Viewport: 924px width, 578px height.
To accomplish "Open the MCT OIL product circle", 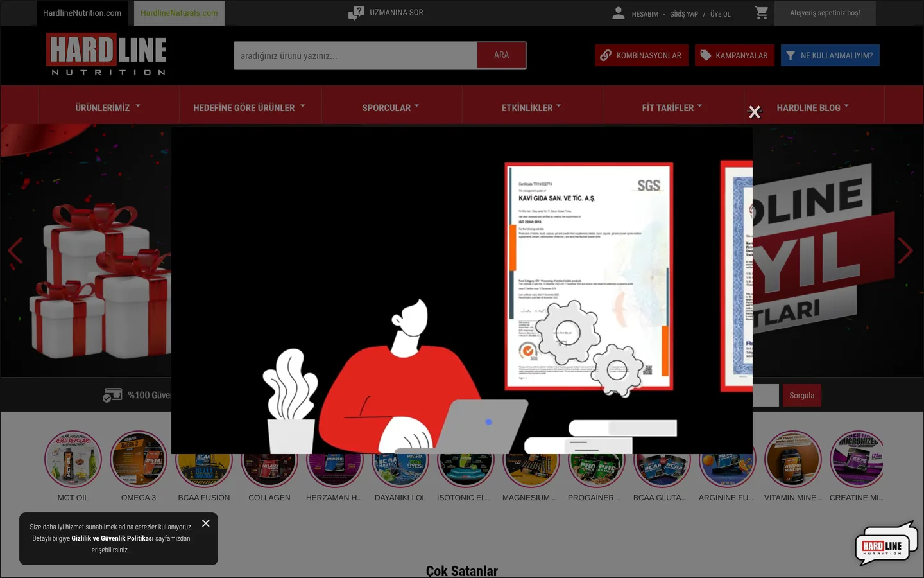I will [x=73, y=459].
